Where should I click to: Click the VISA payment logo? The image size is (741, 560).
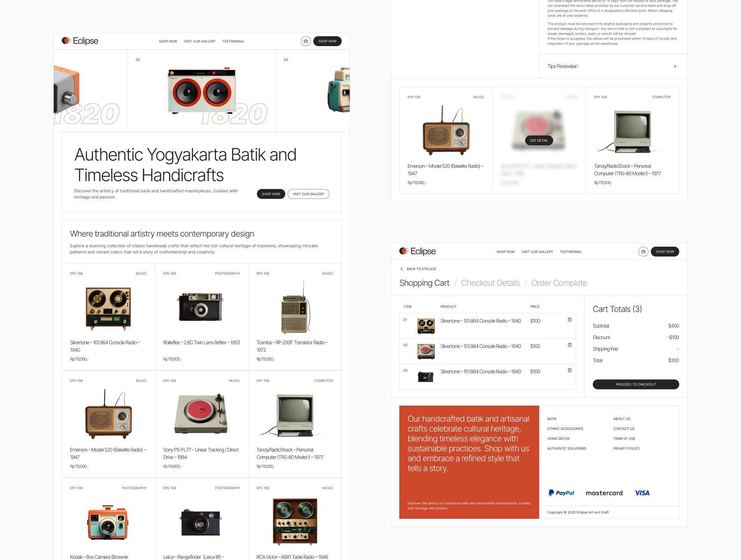coord(642,493)
